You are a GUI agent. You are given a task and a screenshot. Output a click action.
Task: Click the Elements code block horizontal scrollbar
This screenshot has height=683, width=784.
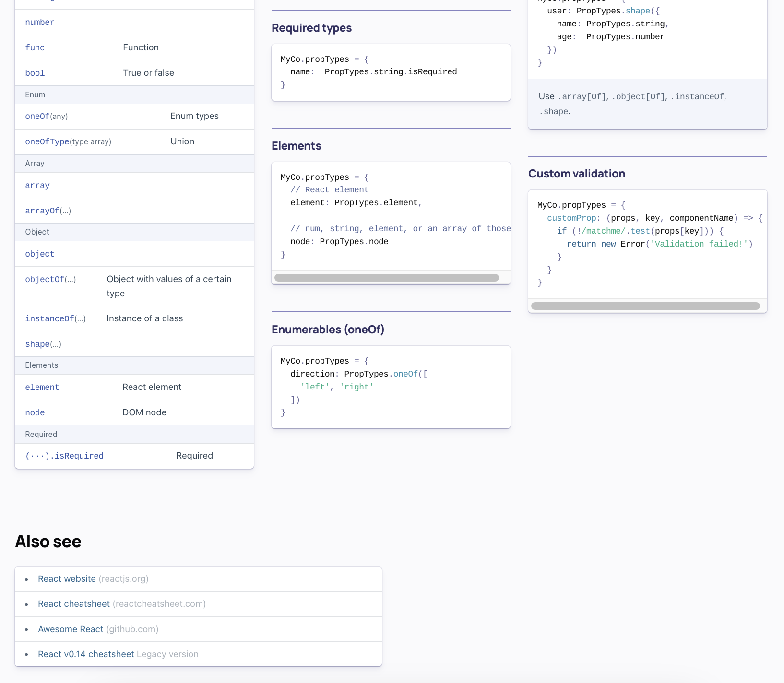(x=387, y=278)
